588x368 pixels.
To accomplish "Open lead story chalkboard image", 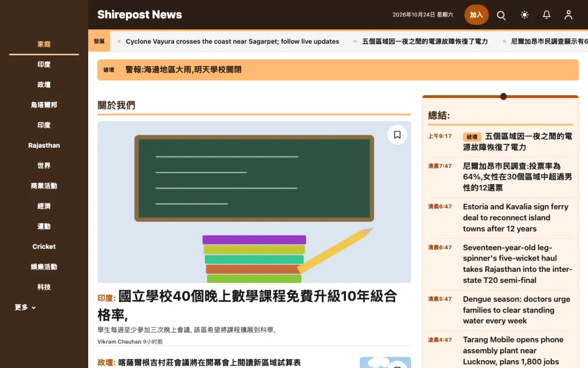I will 254,202.
